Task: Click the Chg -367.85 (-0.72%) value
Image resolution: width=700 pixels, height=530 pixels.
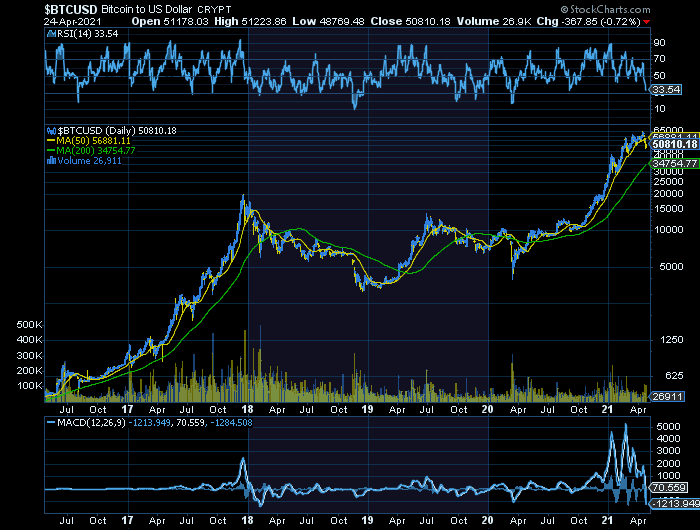Action: 588,21
